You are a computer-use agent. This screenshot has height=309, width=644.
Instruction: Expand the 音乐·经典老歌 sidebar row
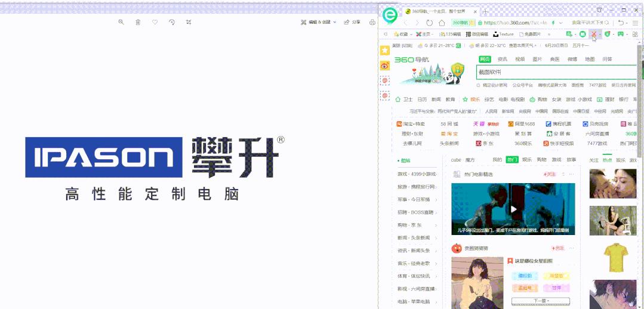[x=418, y=264]
